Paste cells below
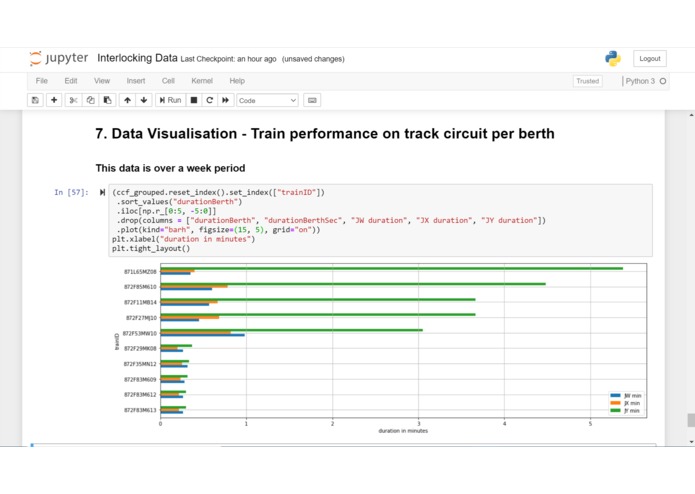695x494 pixels. pos(107,100)
